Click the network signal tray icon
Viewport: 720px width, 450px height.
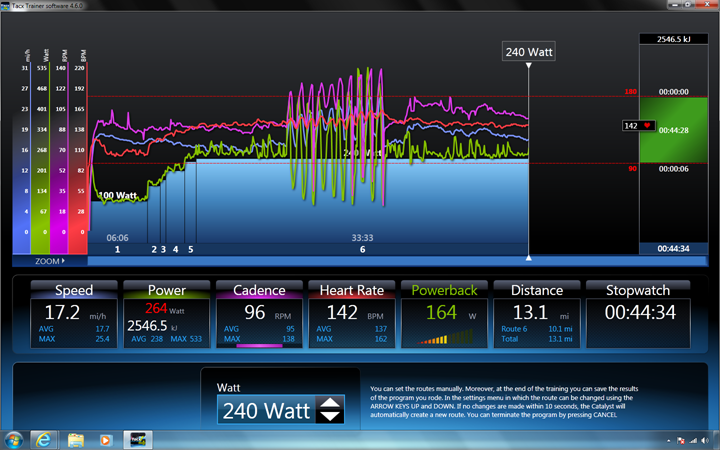click(693, 441)
